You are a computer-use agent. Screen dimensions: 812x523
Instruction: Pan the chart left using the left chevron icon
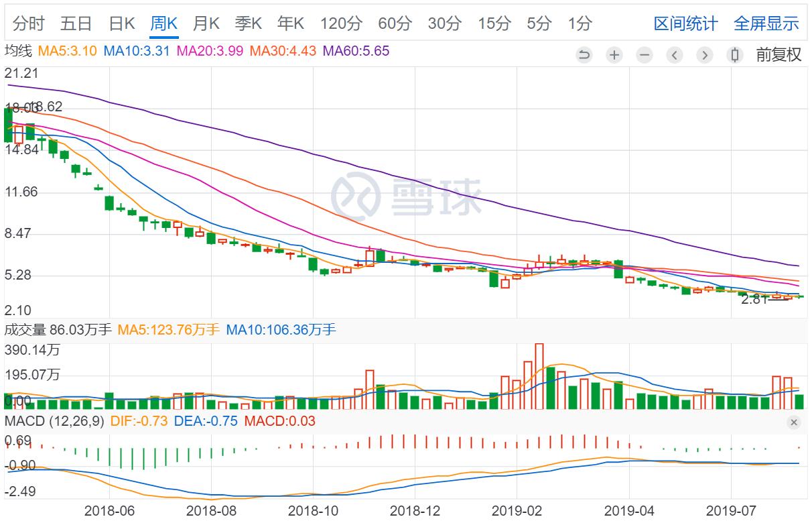(675, 55)
